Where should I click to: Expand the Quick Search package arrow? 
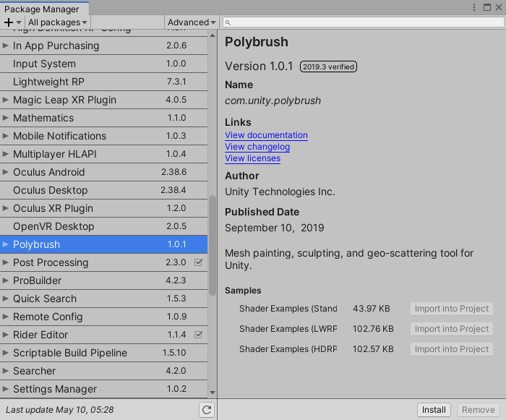5,299
